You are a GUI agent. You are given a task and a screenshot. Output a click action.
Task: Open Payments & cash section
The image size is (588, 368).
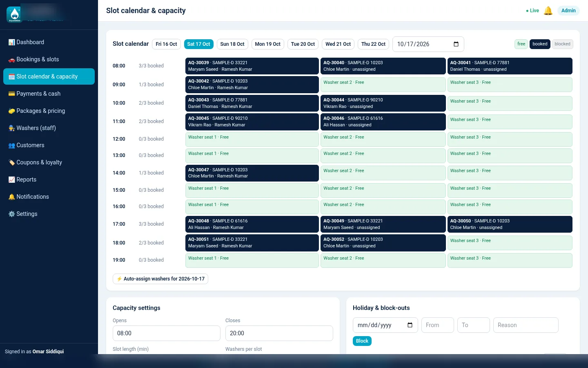49,94
